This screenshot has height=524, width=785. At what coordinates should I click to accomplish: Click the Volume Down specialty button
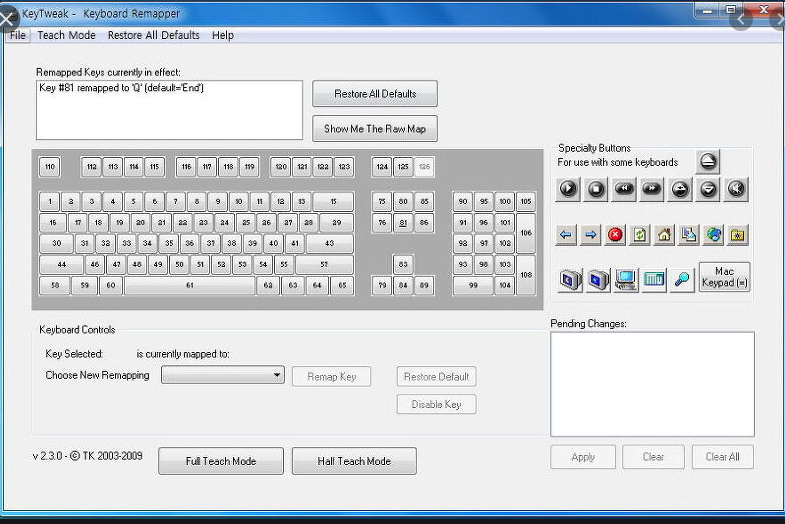708,189
